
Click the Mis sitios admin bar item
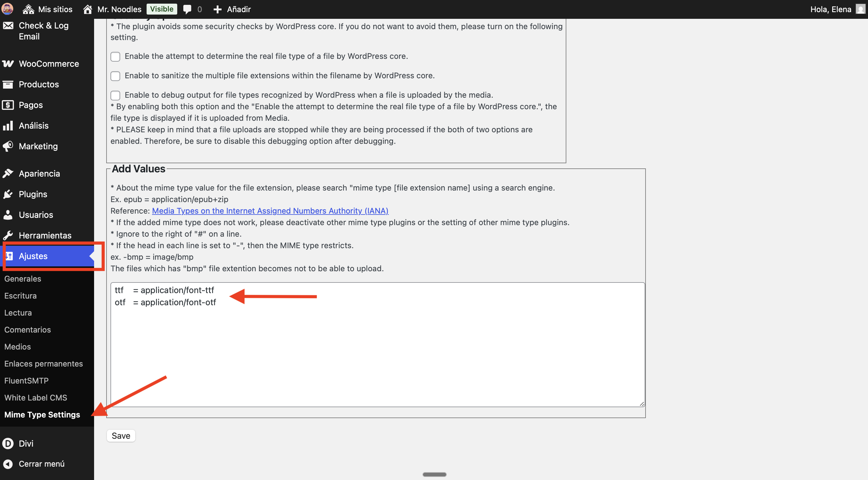(x=48, y=9)
